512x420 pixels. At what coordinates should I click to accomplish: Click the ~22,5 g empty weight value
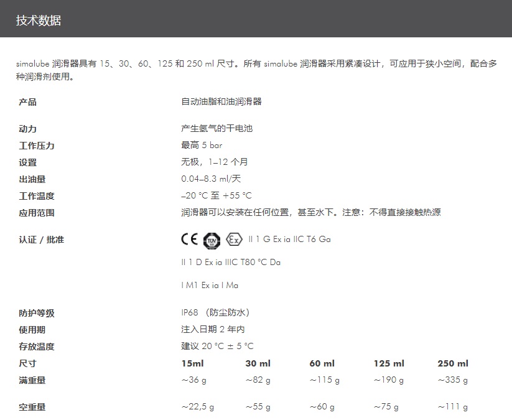pos(198,407)
